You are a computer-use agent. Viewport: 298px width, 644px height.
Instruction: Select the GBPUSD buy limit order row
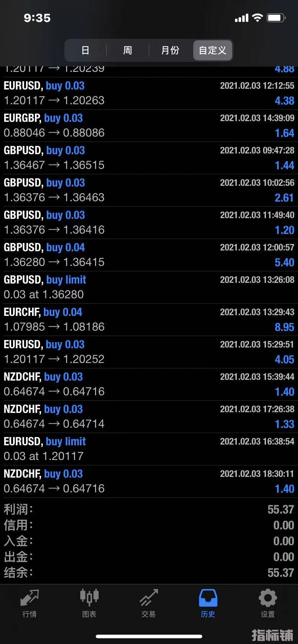[149, 287]
